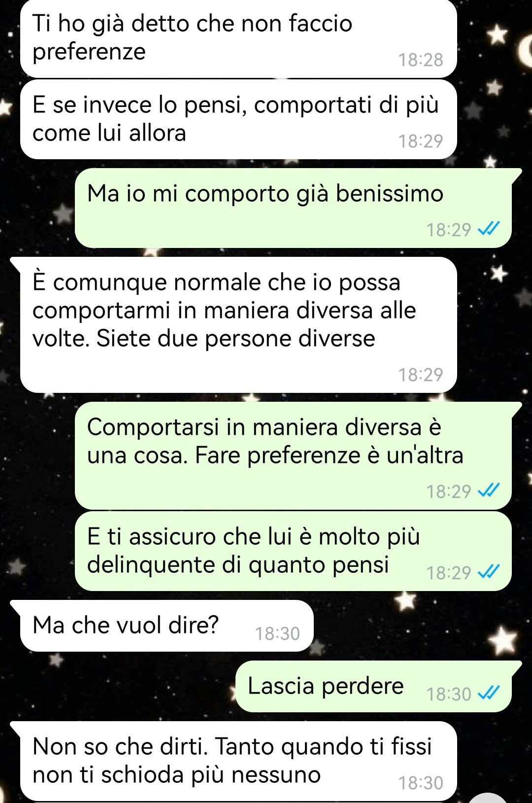Image resolution: width=532 pixels, height=803 pixels.
Task: Tap the blue ticks on 'delinquente di quanto pensi' message
Action: pos(489,572)
